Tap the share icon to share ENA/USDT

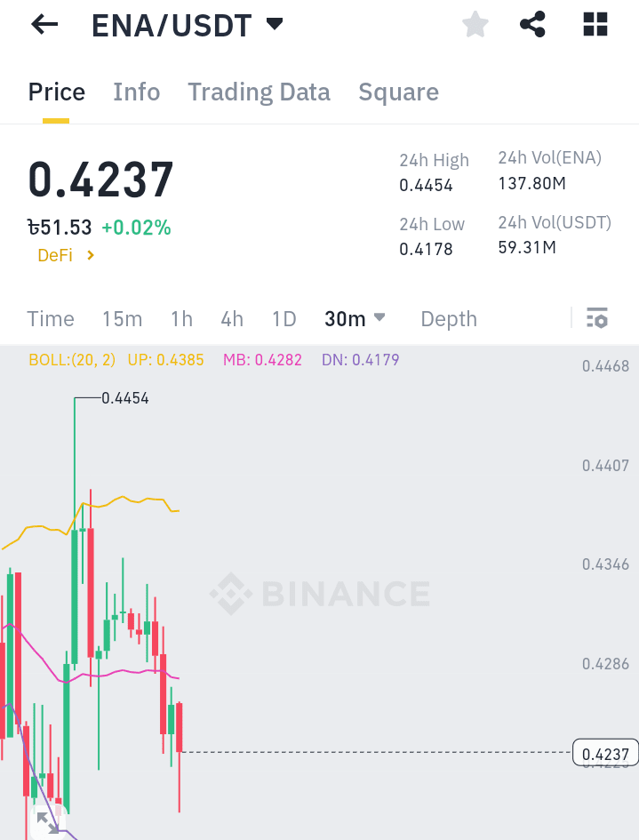pyautogui.click(x=532, y=24)
